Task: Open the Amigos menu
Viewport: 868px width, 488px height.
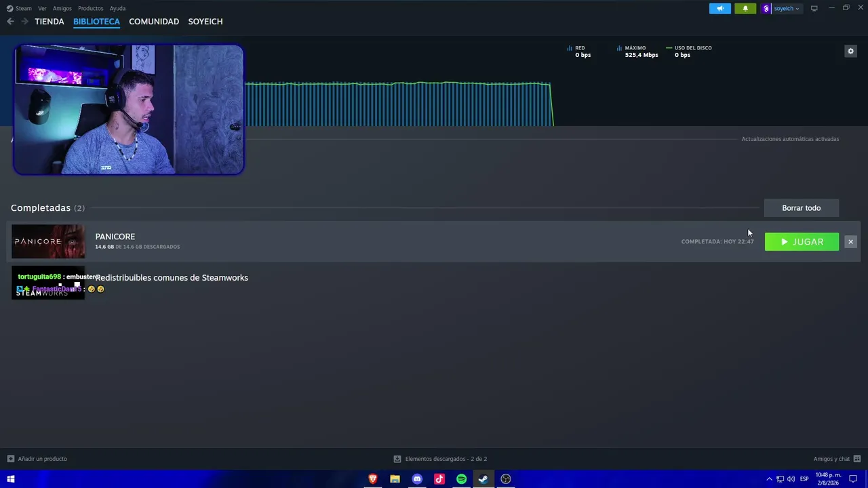Action: (x=62, y=8)
